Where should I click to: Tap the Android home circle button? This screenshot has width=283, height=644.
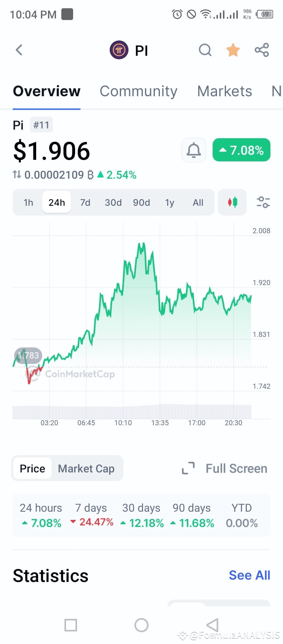tap(141, 625)
